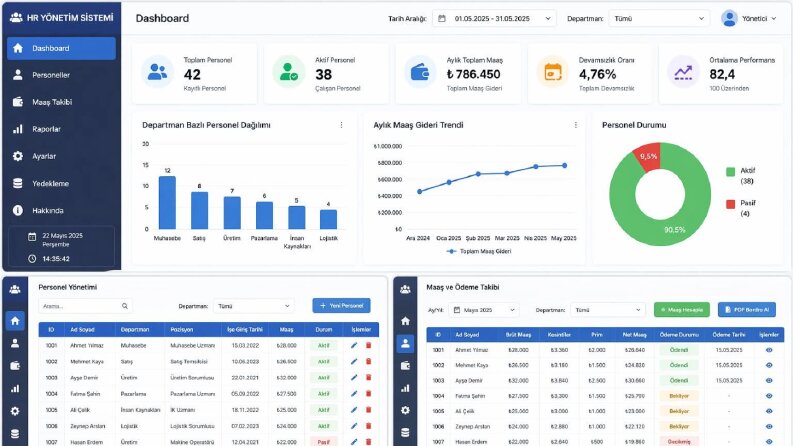Sort by the Ad Soyad header in Personel Yönetimi
This screenshot has height=446, width=793.
(82, 330)
